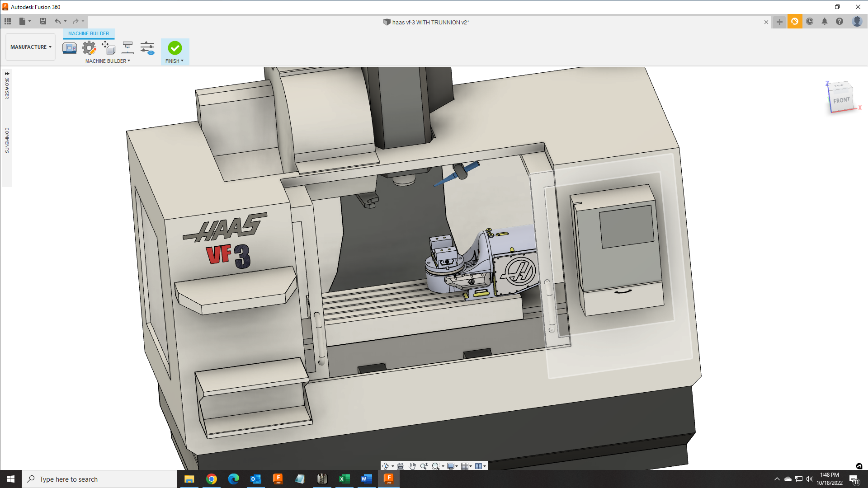Open the Machine Configuration editor icon

(x=89, y=47)
